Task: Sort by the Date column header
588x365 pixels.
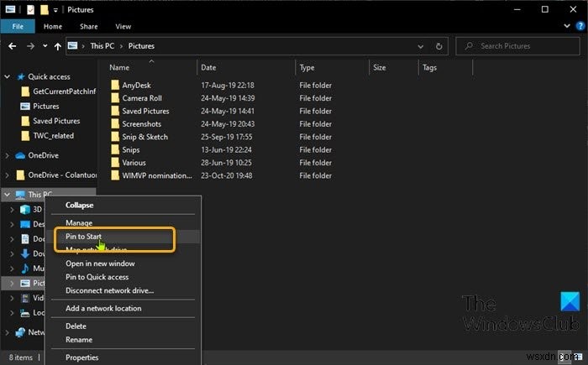Action: pos(208,67)
